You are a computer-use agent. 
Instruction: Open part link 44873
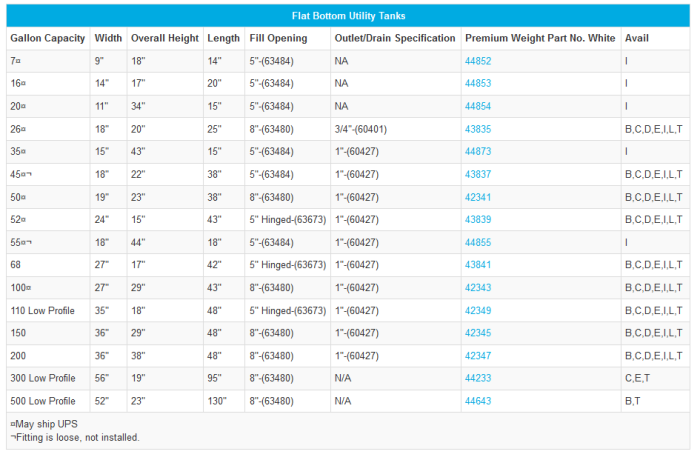point(478,151)
